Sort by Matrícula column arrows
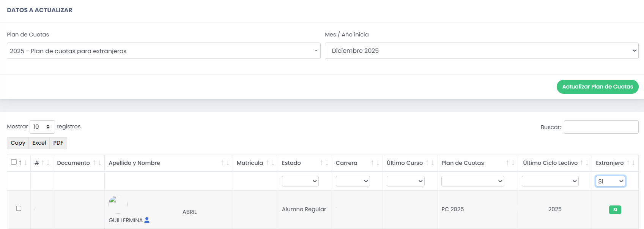 coord(270,163)
